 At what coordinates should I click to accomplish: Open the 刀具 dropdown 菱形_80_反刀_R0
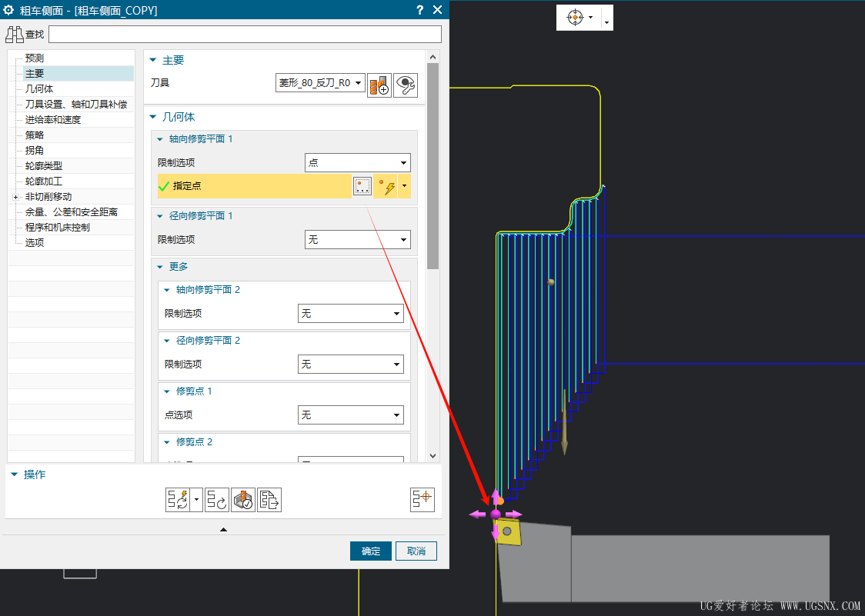click(320, 83)
